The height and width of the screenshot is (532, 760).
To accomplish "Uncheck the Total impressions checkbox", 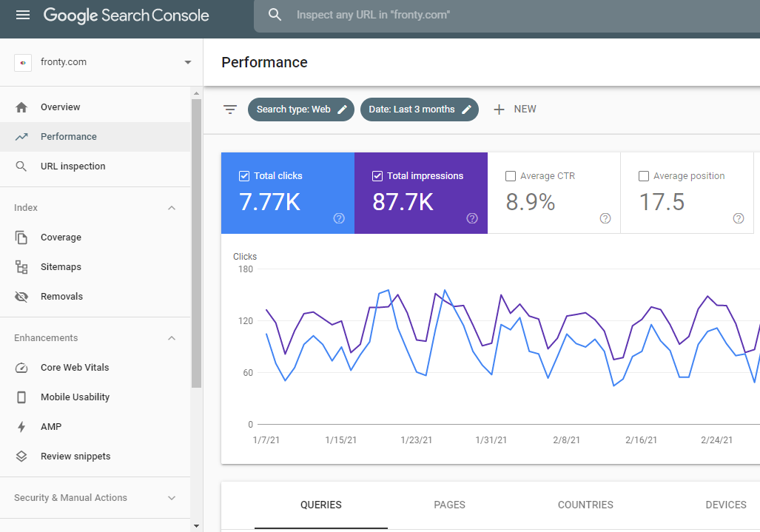I will coord(377,176).
